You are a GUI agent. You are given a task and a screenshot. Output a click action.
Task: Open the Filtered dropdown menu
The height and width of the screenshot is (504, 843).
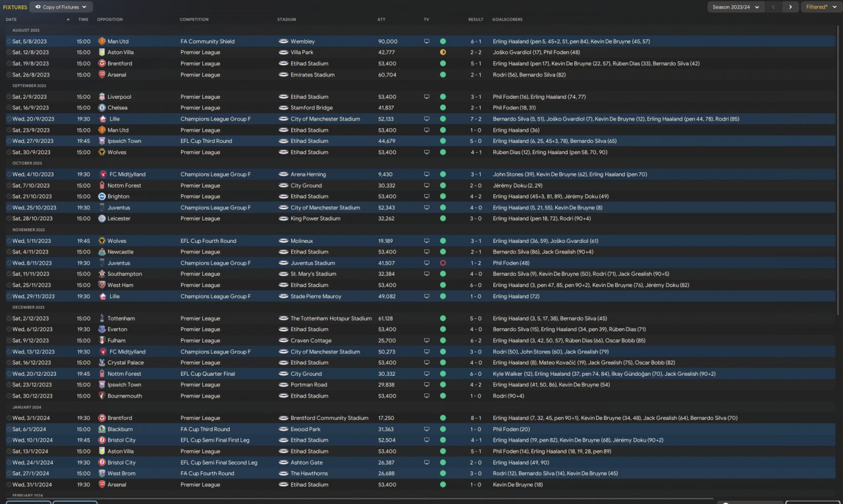coord(821,7)
